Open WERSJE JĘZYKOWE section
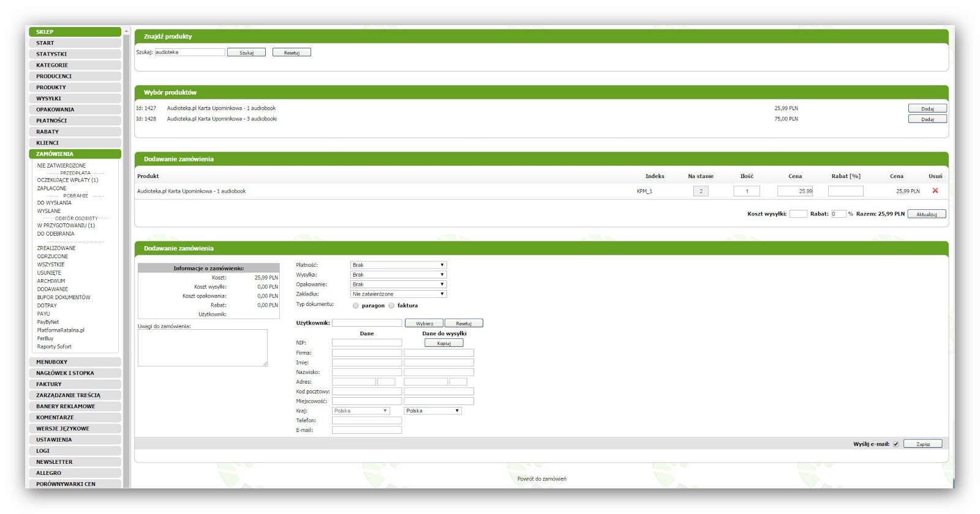The height and width of the screenshot is (514, 980). (75, 428)
